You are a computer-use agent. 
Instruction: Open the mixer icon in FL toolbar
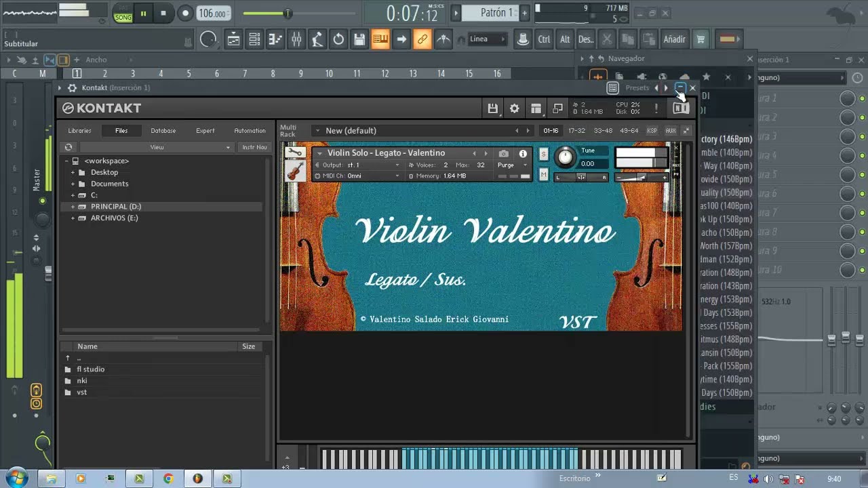tap(296, 39)
